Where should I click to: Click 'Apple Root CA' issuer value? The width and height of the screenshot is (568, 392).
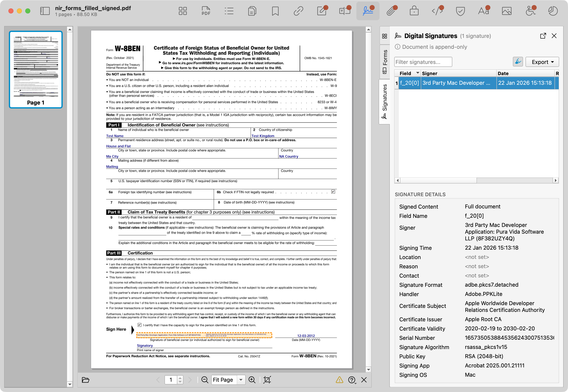click(x=483, y=319)
